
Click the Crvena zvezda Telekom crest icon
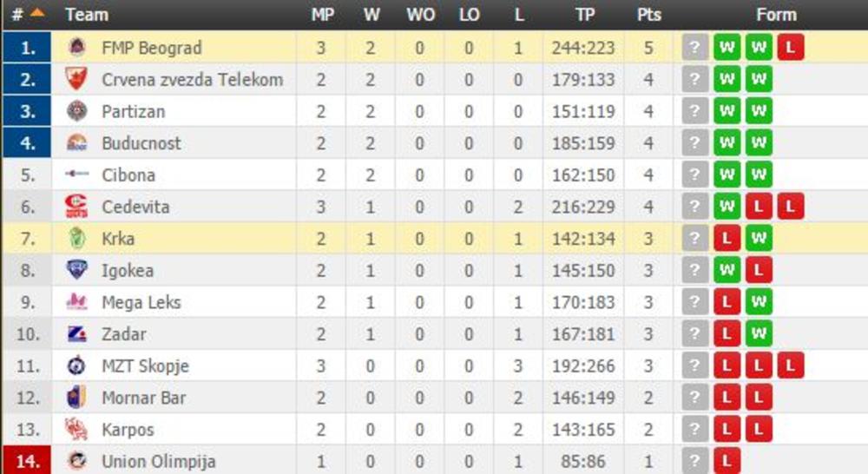pos(76,80)
